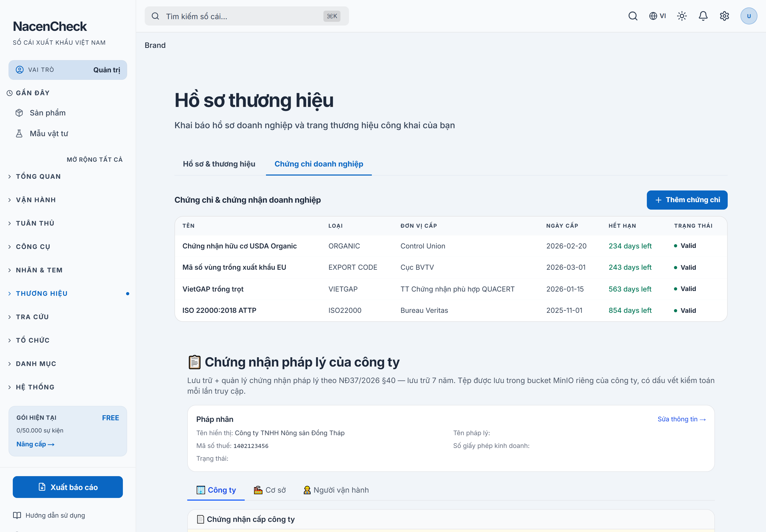Screen dimensions: 766x532
Task: Select Chứng chỉ doanh nghiệp tab
Action: point(319,164)
